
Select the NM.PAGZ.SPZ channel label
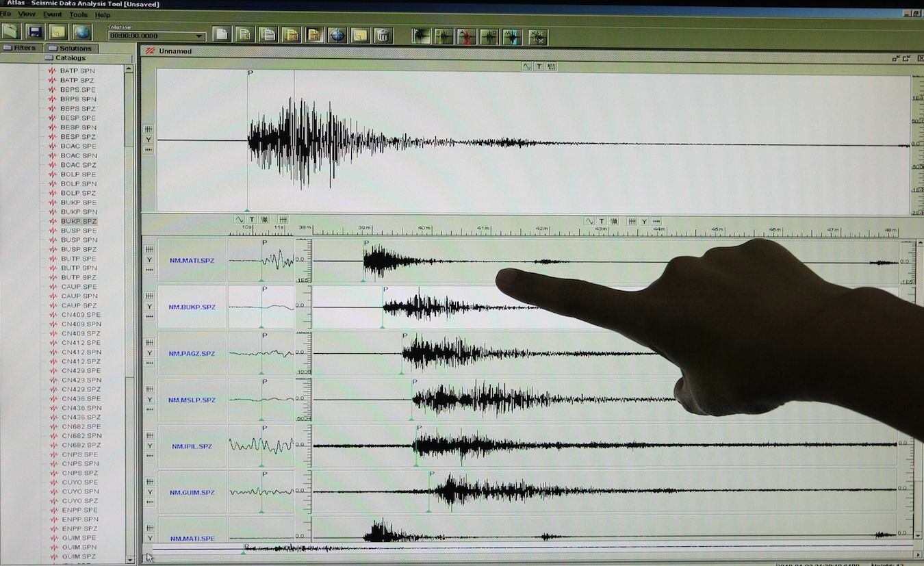192,354
